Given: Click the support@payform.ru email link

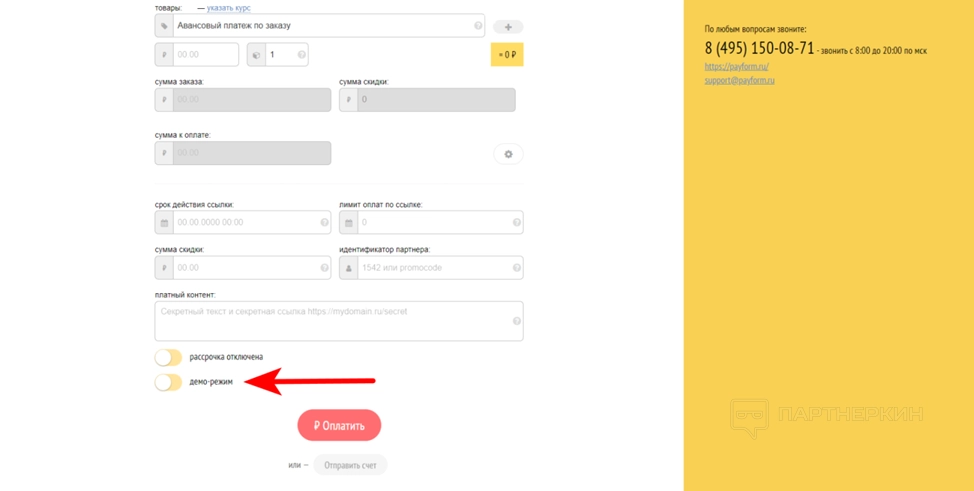Looking at the screenshot, I should [x=739, y=80].
